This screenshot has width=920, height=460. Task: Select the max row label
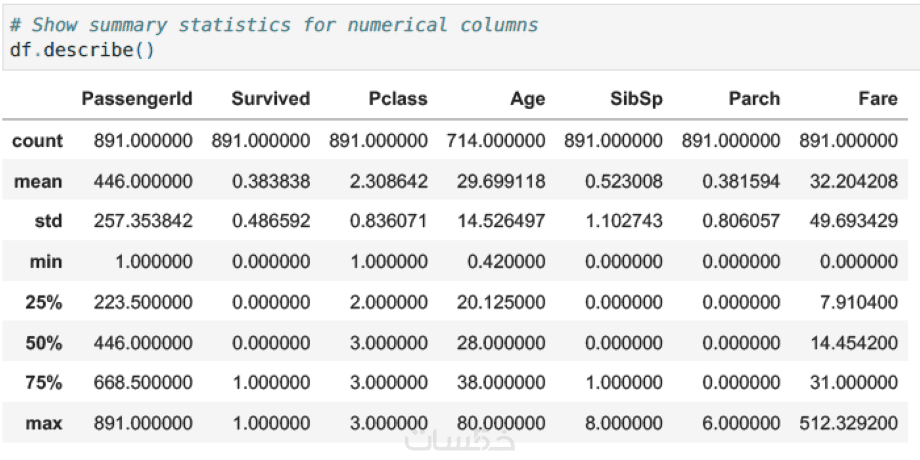coord(44,423)
